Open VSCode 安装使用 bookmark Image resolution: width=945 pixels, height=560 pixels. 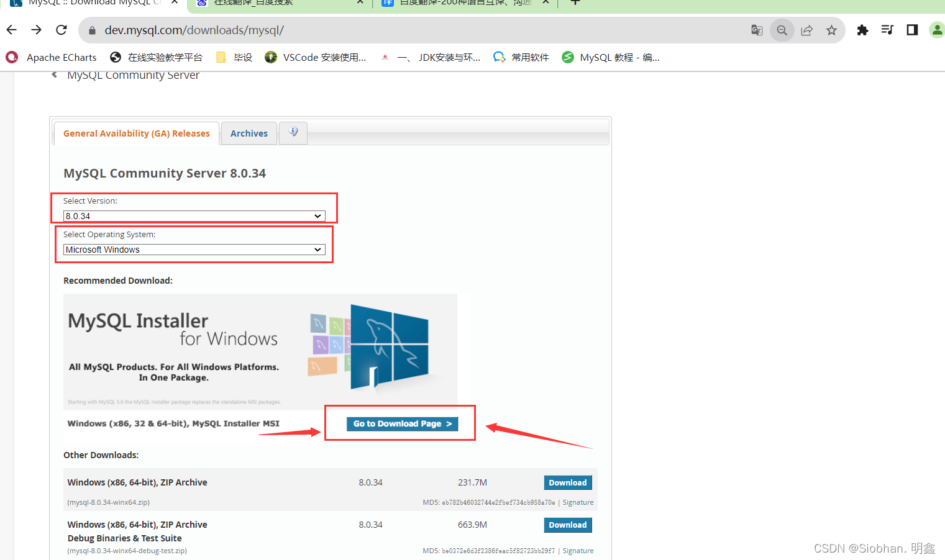(x=316, y=57)
